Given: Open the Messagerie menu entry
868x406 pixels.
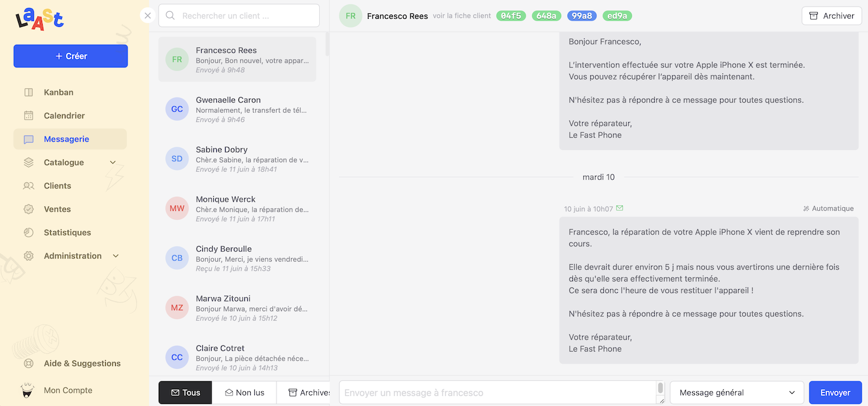Looking at the screenshot, I should click(70, 139).
